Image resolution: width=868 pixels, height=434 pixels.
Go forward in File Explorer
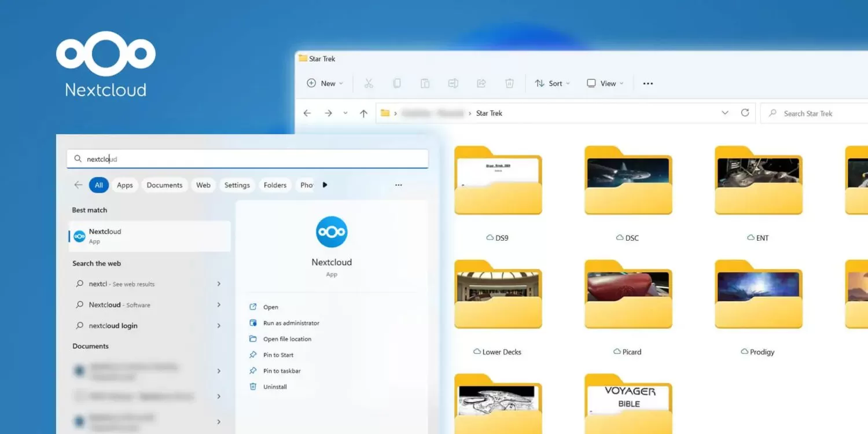coord(328,113)
